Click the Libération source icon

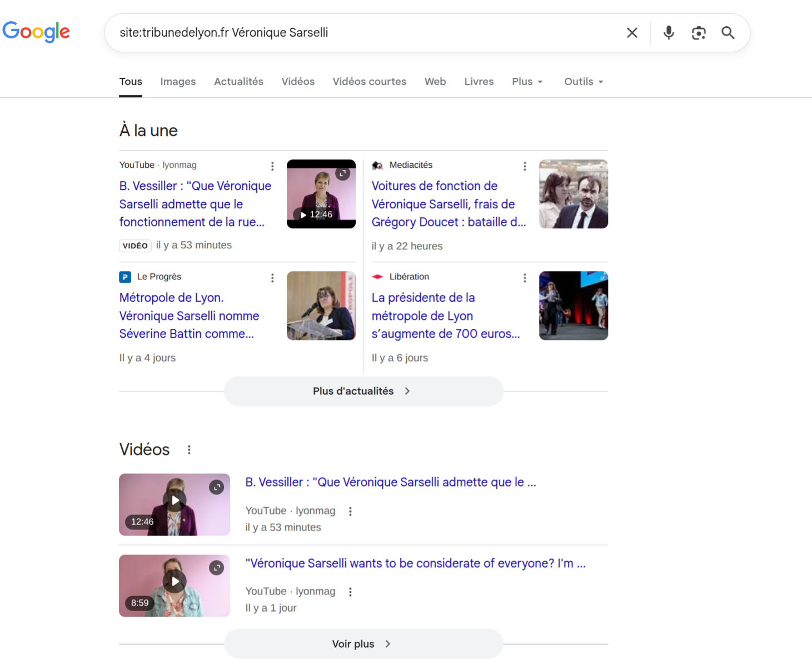(377, 277)
